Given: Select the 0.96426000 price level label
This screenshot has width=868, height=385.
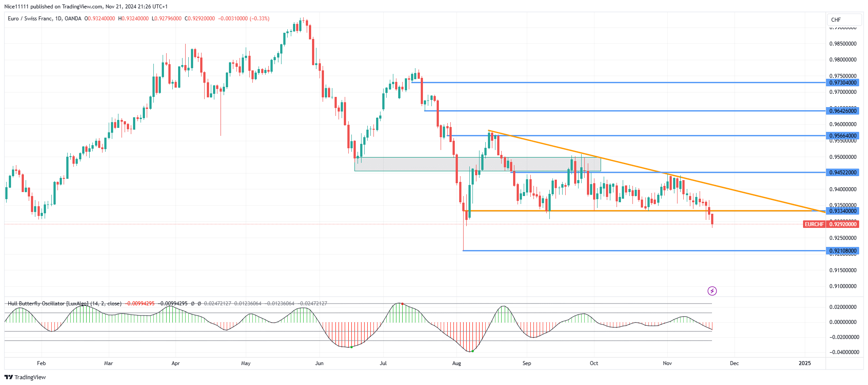Looking at the screenshot, I should pos(842,111).
